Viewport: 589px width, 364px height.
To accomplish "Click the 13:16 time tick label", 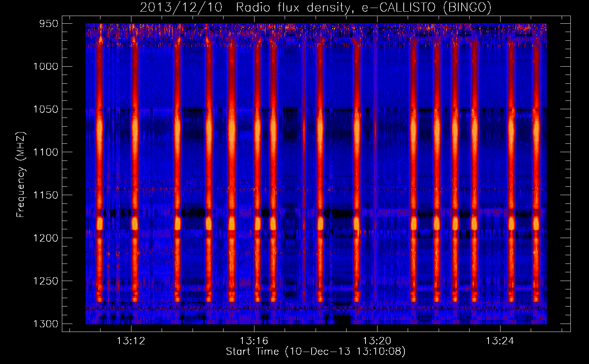I will point(254,341).
